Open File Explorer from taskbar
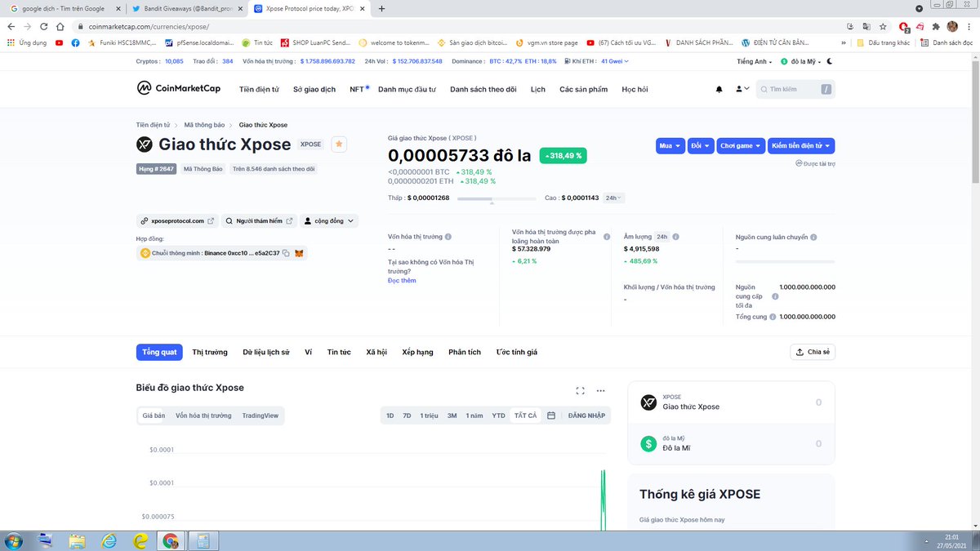980x551 pixels. tap(77, 540)
